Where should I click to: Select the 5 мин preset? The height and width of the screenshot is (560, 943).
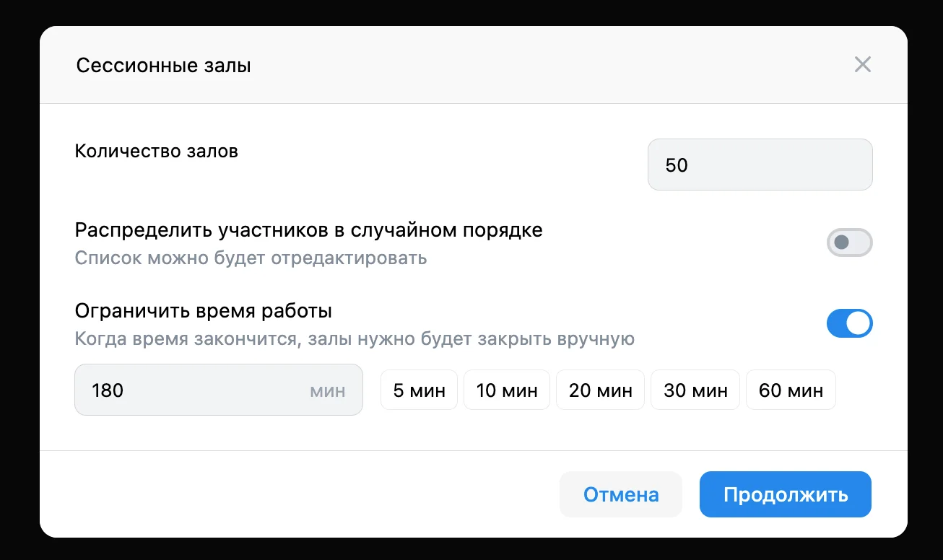[x=419, y=390]
